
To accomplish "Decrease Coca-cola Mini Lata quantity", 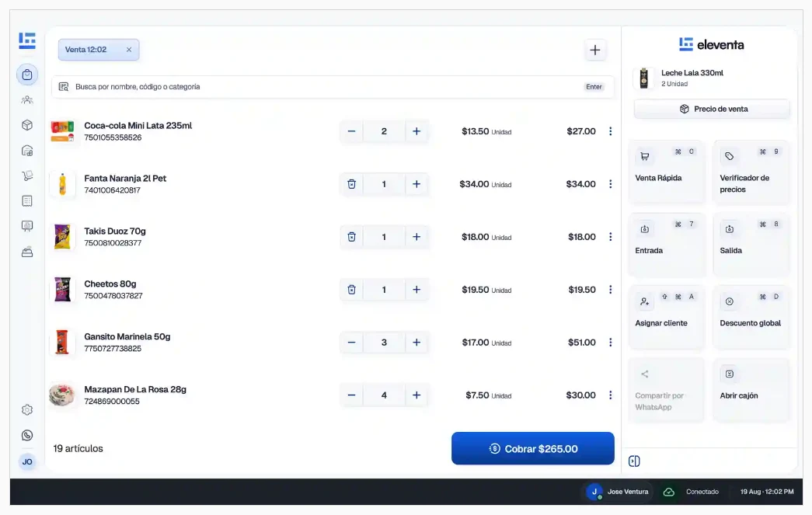I will pos(352,131).
